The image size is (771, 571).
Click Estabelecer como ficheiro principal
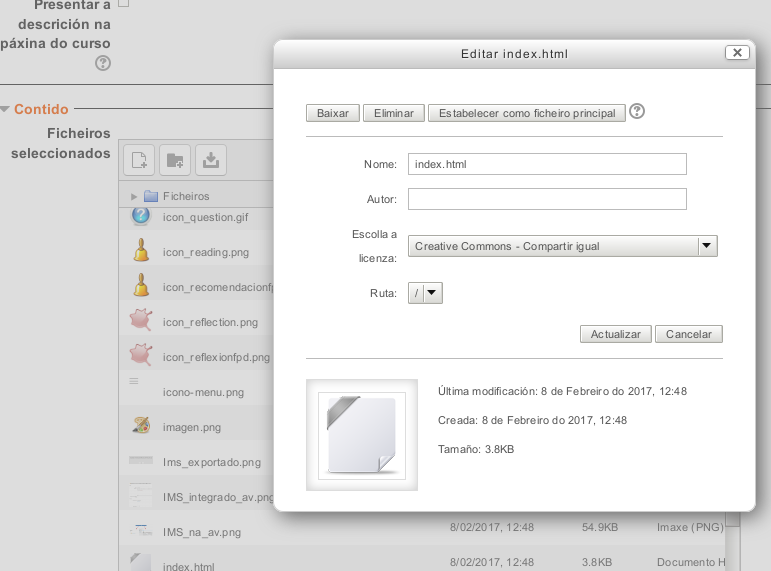tap(527, 113)
